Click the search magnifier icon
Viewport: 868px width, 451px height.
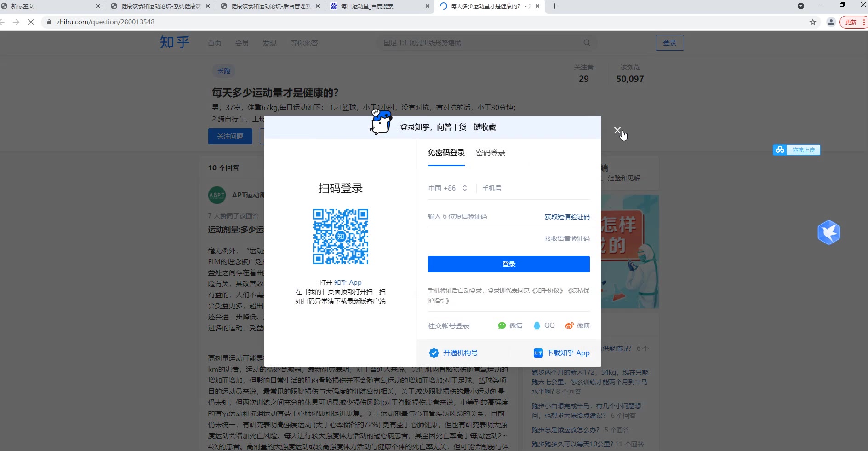pyautogui.click(x=587, y=43)
